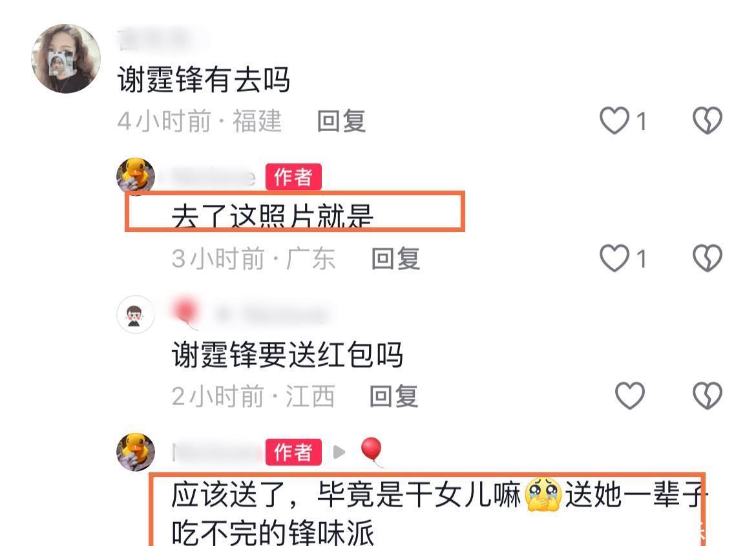756x546 pixels.
Task: Reply to the 广东 author comment
Action: click(396, 258)
